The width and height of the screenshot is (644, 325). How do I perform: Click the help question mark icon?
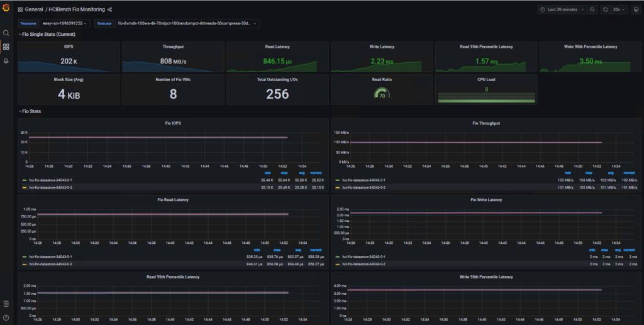6,316
